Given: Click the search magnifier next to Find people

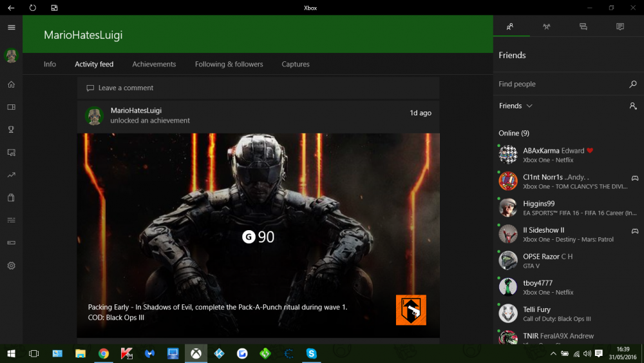Looking at the screenshot, I should 633,84.
